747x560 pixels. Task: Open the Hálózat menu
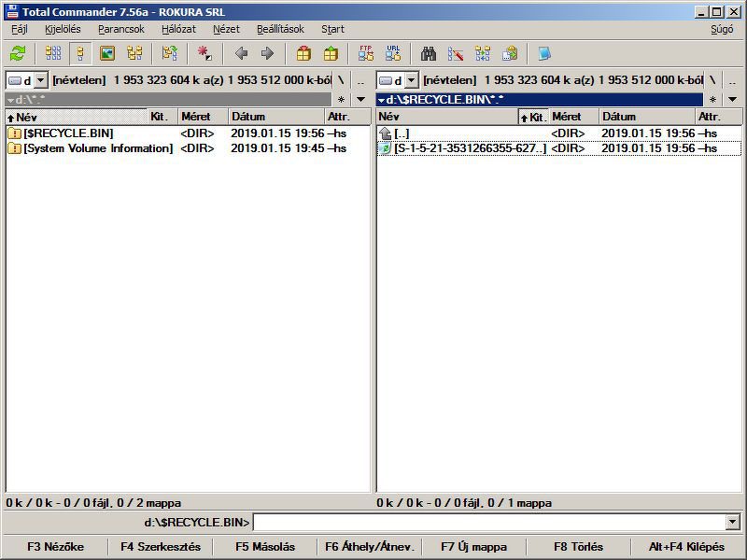178,29
